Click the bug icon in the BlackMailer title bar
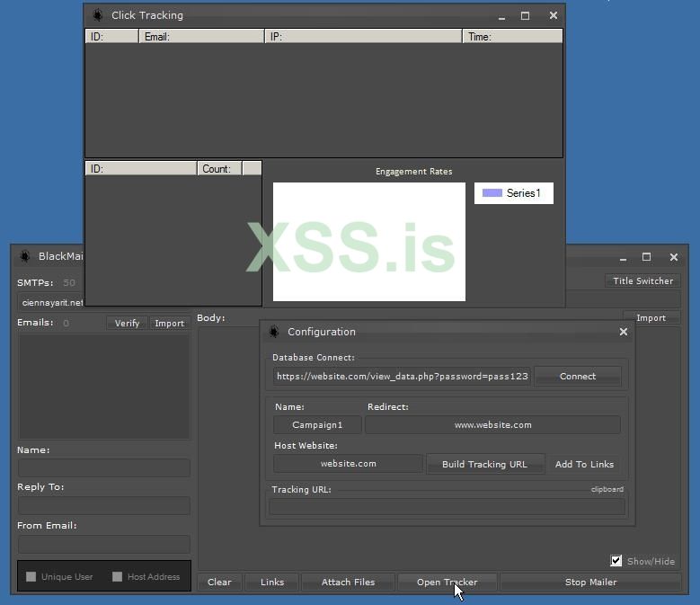 [25, 256]
